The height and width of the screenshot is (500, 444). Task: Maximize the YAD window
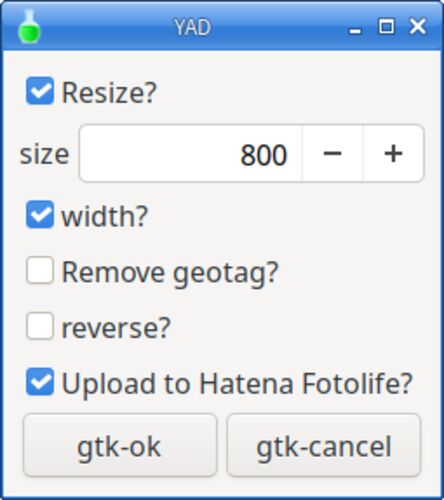tap(386, 26)
